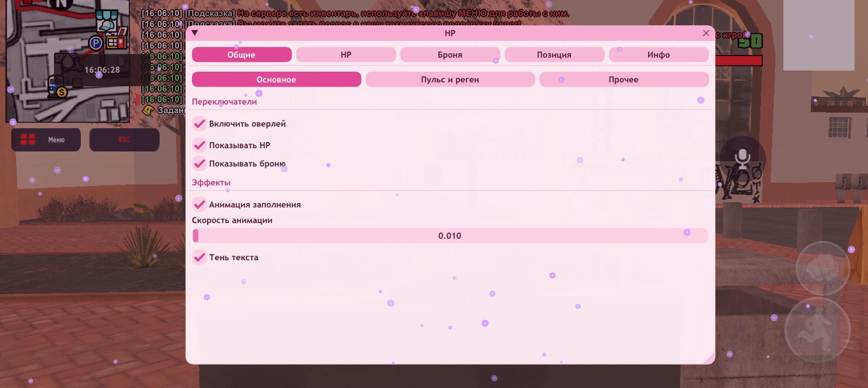Click the Переключатели section heading
The image size is (868, 388).
[x=224, y=101]
